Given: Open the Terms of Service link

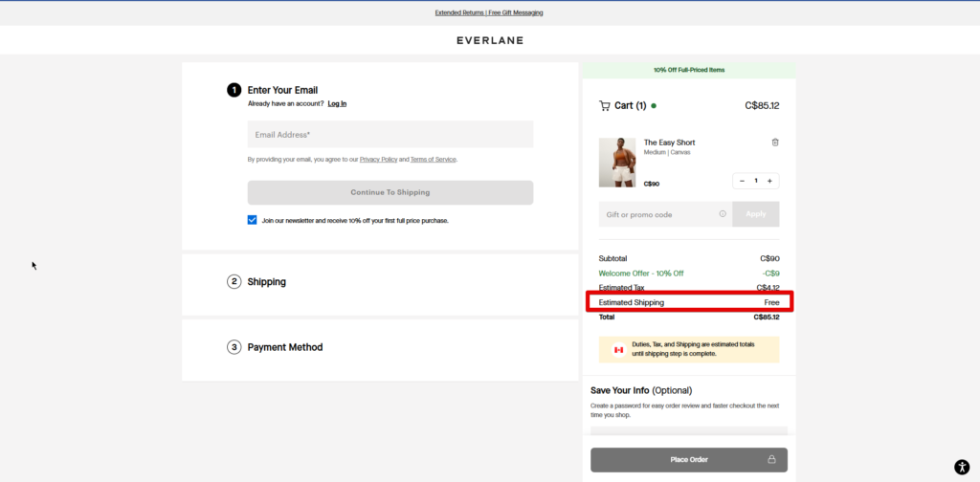Looking at the screenshot, I should coord(433,160).
